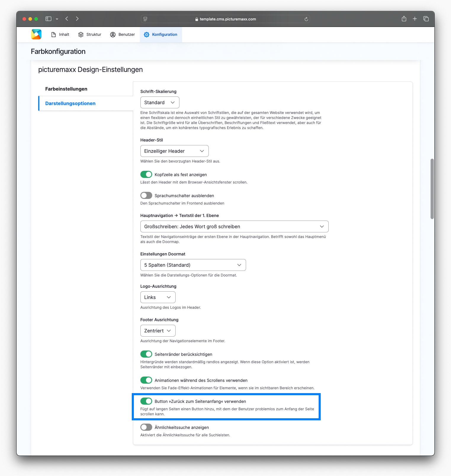Toggle the Zurück zum Seitenanfang button switch
451x476 pixels.
coord(146,401)
